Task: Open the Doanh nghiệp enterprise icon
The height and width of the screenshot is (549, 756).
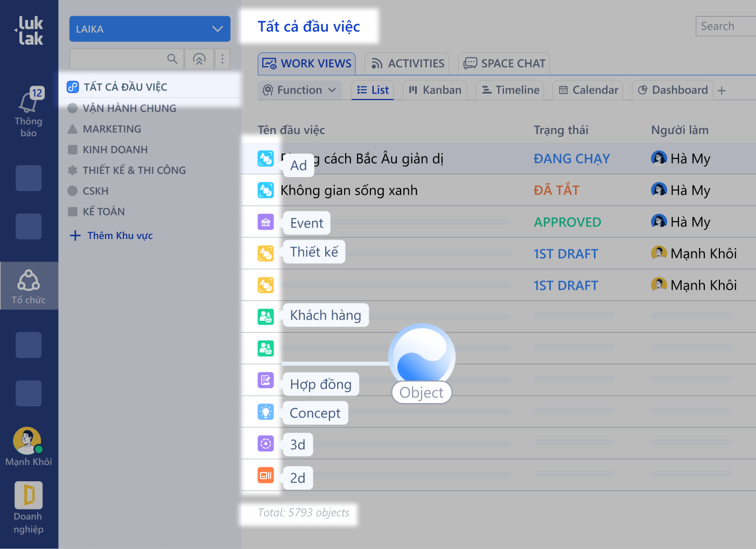Action: (x=29, y=496)
